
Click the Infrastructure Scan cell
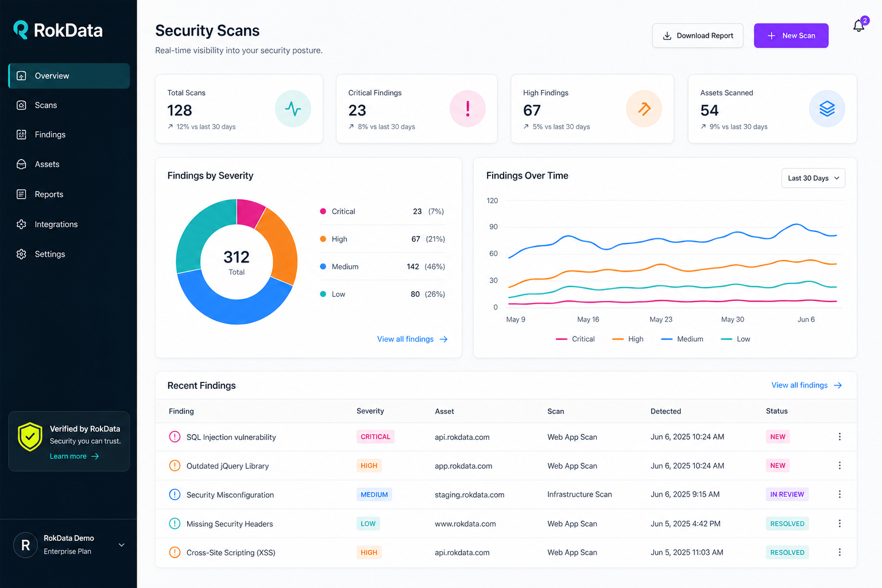pos(579,494)
